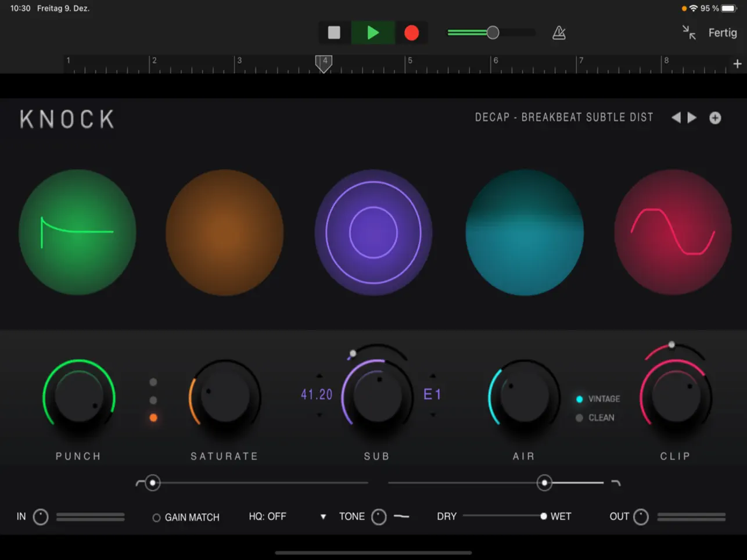Lower sub note with arrow below E1
The height and width of the screenshot is (560, 747).
pos(433,415)
